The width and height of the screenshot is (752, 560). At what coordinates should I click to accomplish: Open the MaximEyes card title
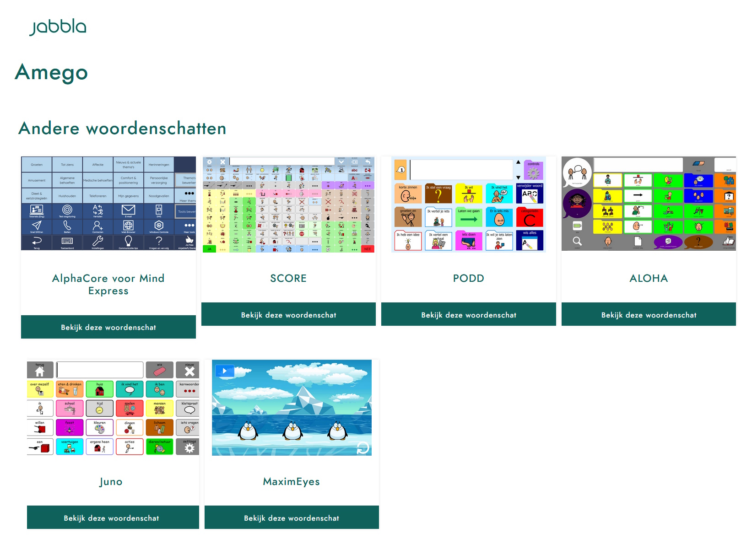click(x=291, y=481)
